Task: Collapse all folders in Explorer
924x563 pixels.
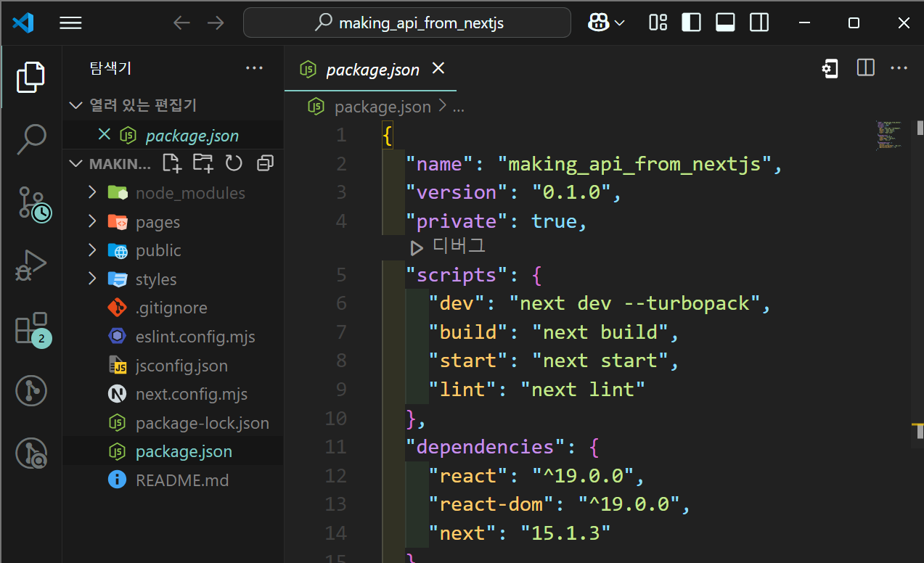Action: pyautogui.click(x=265, y=163)
